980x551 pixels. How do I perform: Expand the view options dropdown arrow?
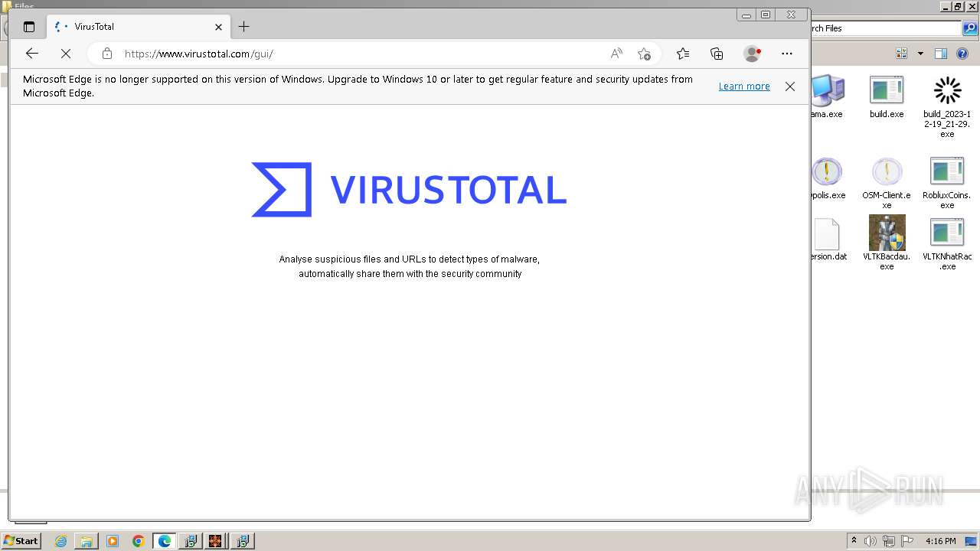point(920,54)
